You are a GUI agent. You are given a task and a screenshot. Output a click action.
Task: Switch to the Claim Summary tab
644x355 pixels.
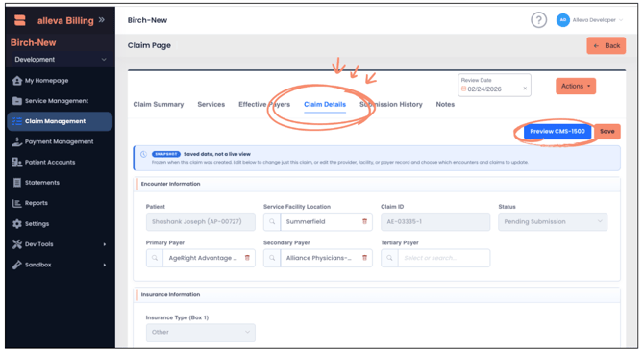point(159,104)
